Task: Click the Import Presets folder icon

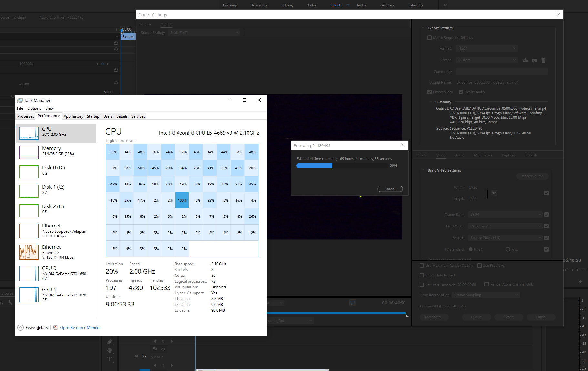Action: coord(534,60)
